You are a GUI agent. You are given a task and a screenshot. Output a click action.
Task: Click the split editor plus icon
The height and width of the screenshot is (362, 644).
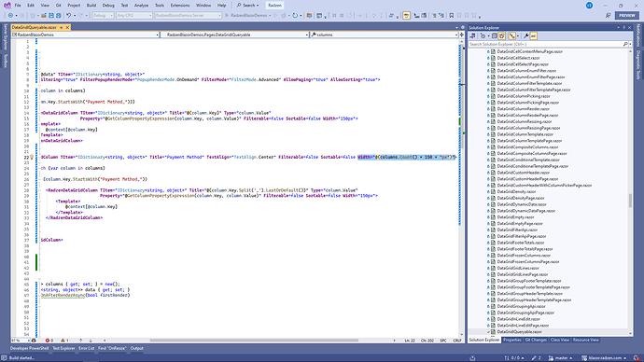462,35
